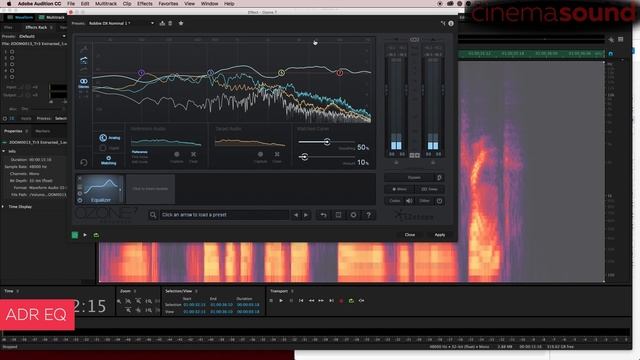Screen dimensions: 640x360
Task: Click Target Audio Clear X icon
Action: coord(277,154)
